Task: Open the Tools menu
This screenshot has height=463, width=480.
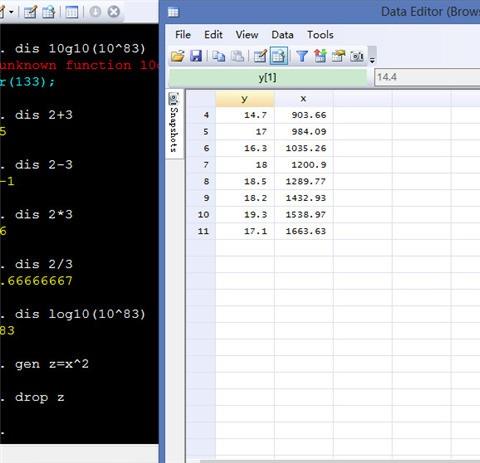Action: tap(320, 35)
